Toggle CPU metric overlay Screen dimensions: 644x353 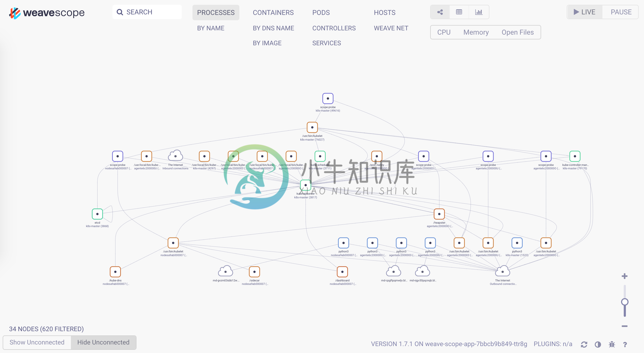click(444, 32)
